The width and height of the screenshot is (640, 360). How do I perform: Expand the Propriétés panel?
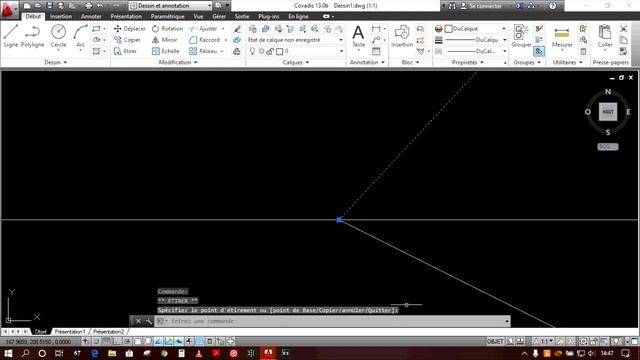click(x=468, y=62)
